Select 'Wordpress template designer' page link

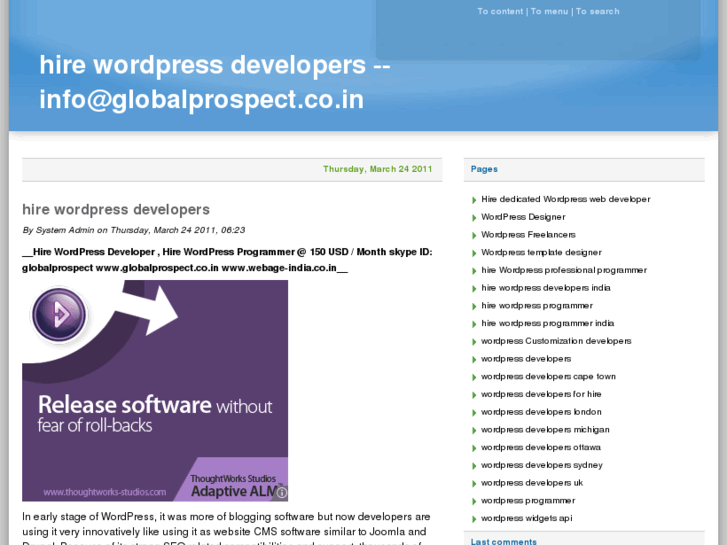(x=541, y=253)
